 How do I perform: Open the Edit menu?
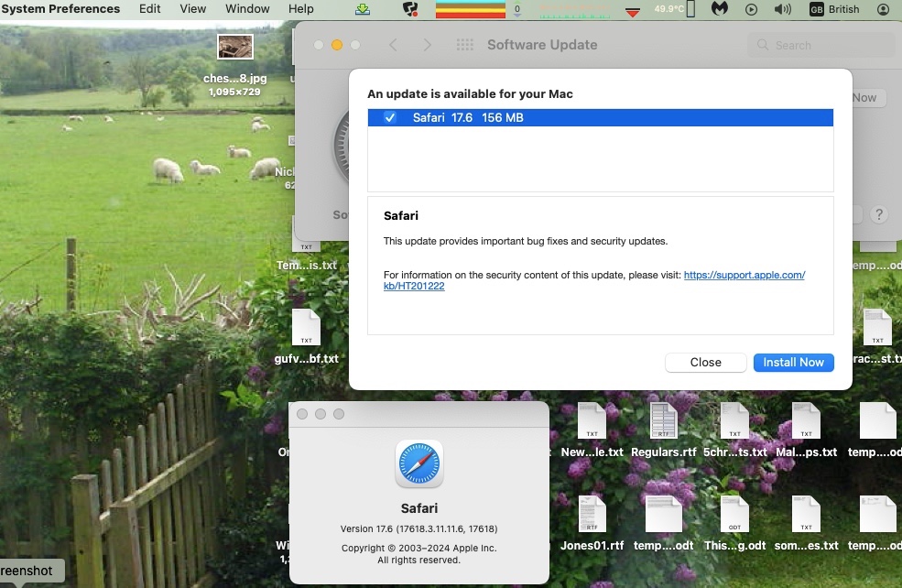[149, 9]
